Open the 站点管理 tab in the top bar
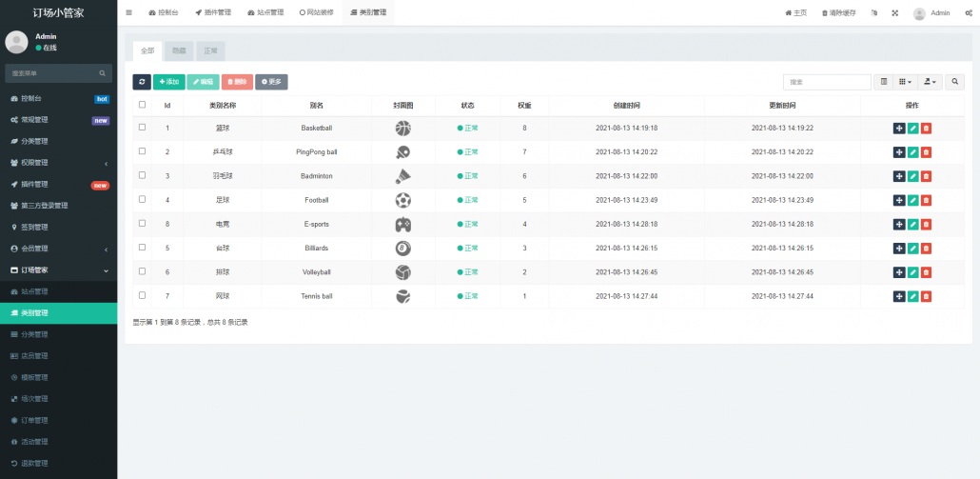This screenshot has height=479, width=980. click(265, 13)
